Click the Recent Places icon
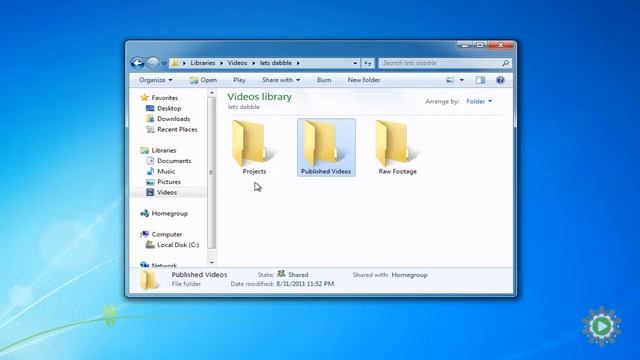Image resolution: width=640 pixels, height=360 pixels. (150, 129)
